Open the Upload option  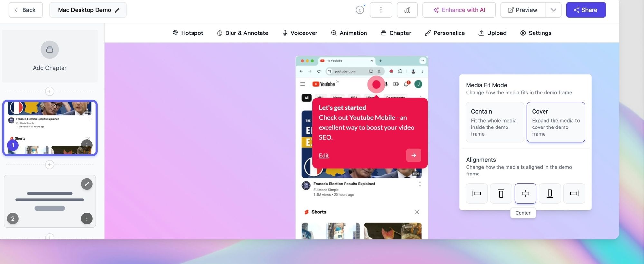click(x=492, y=33)
